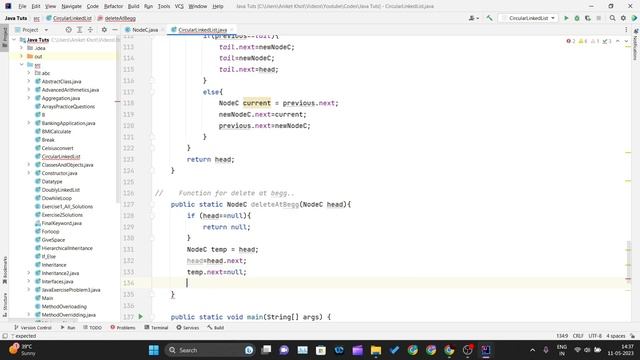Build project with the hammer icon
Viewport: 640px width, 360px height.
489,18
